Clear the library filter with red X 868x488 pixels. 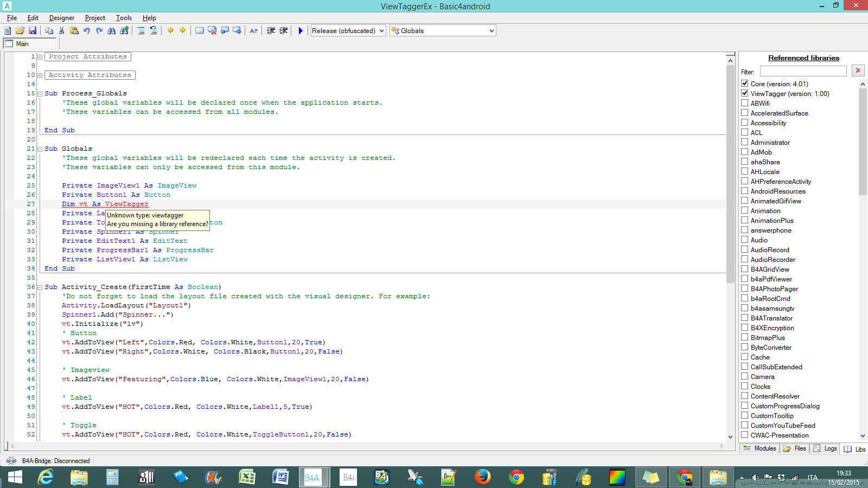[x=858, y=70]
